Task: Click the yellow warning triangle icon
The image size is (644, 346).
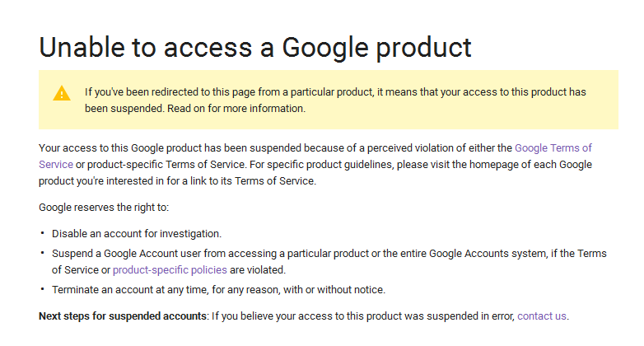Action: tap(62, 93)
